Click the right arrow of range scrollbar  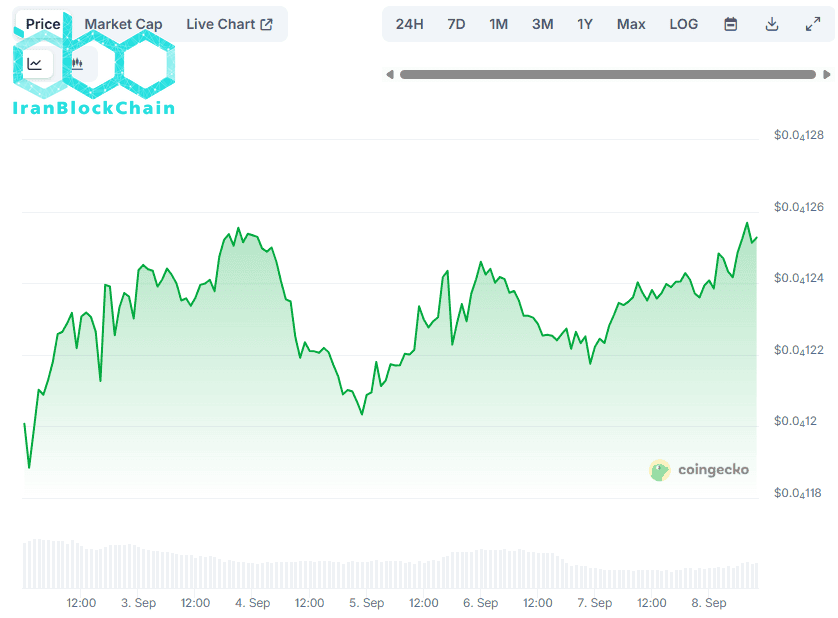click(x=826, y=74)
